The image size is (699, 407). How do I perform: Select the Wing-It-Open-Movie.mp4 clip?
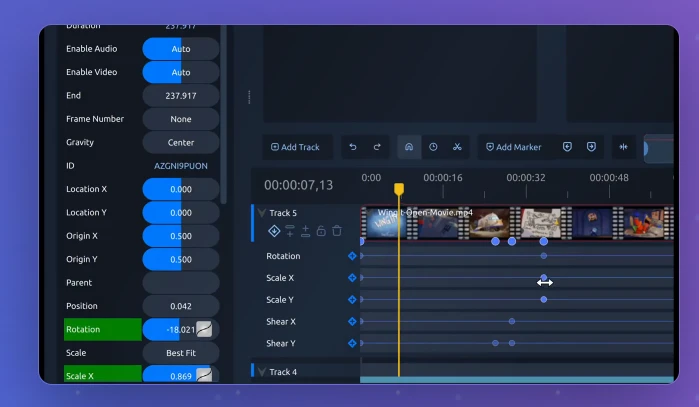[x=517, y=222]
